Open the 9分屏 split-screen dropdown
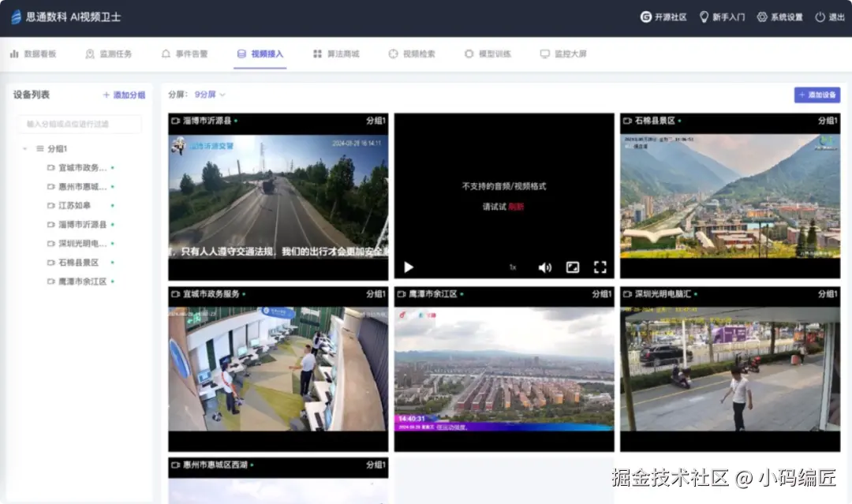The image size is (852, 504). pyautogui.click(x=210, y=95)
